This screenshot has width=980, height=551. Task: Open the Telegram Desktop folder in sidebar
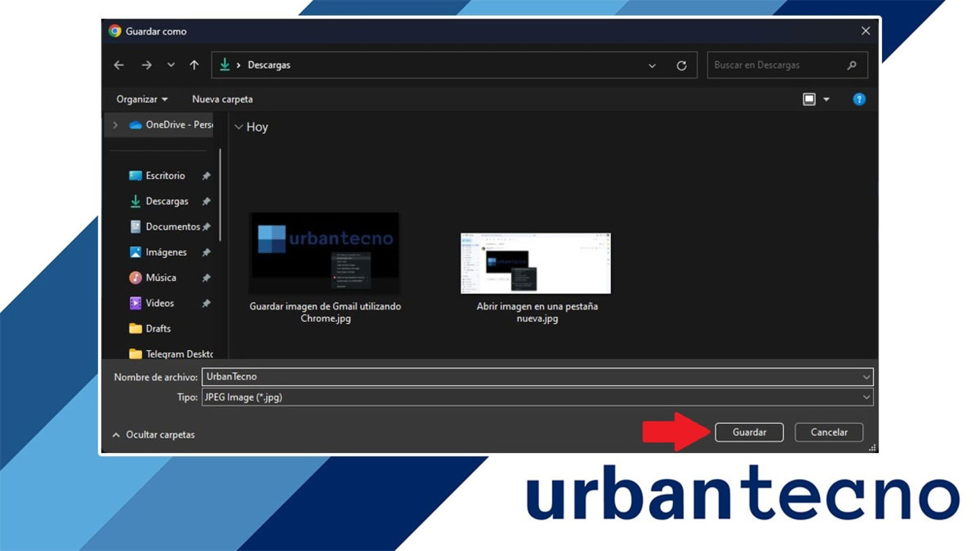coord(171,354)
